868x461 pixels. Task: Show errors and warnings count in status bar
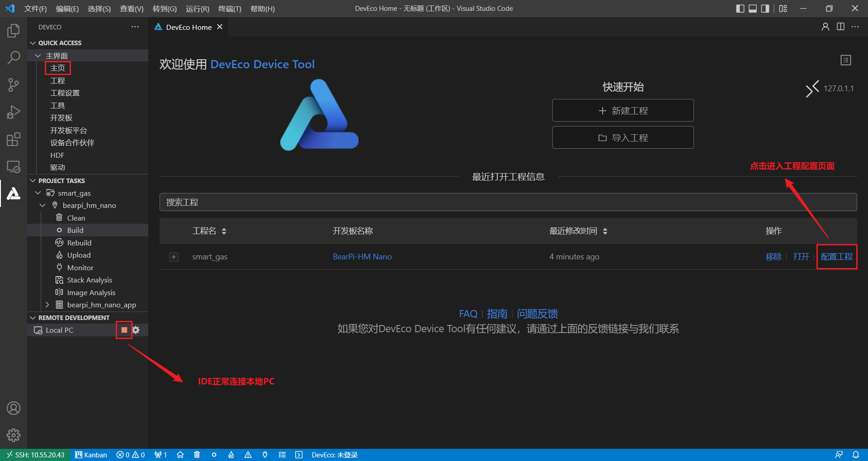(x=131, y=455)
